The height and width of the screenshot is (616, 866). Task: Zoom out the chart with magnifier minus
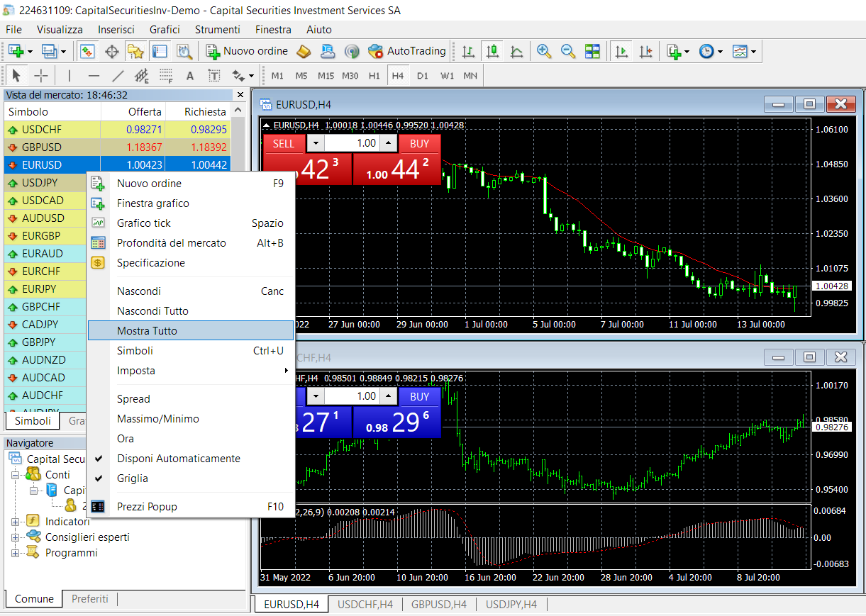coord(568,51)
